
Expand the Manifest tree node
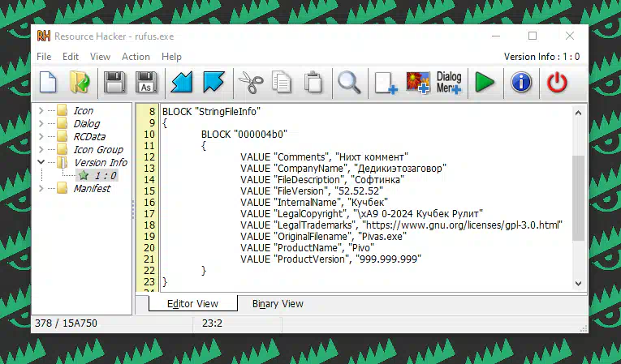(x=41, y=188)
